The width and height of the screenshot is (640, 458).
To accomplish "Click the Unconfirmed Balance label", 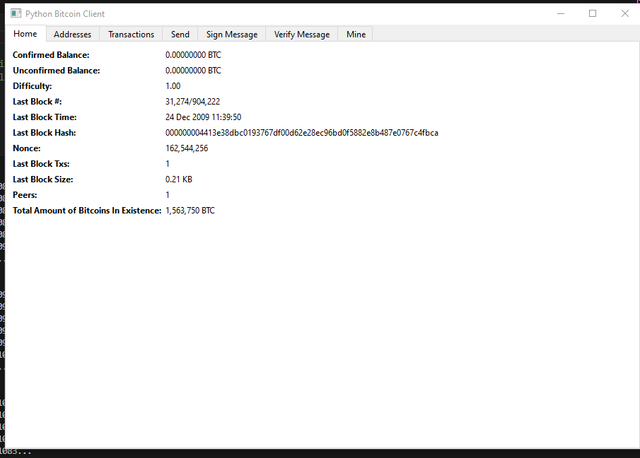I will pos(56,70).
